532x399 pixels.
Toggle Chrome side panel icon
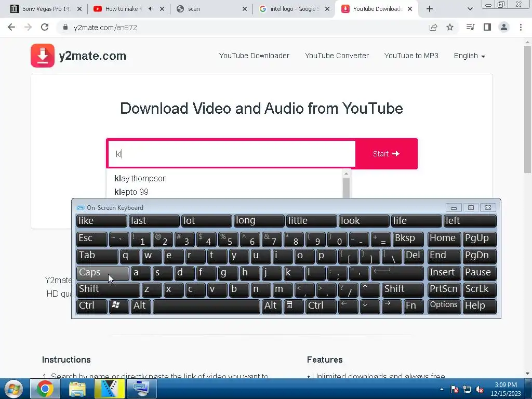pyautogui.click(x=487, y=27)
